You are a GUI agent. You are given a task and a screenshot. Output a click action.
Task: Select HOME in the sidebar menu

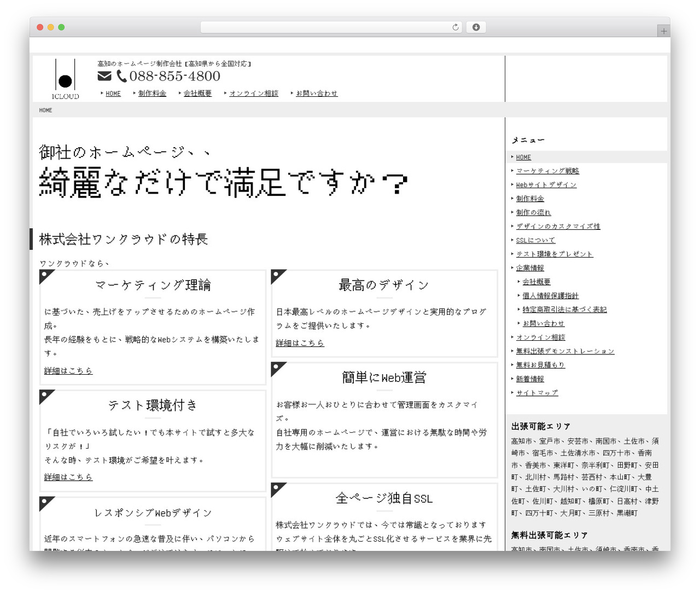tap(523, 157)
